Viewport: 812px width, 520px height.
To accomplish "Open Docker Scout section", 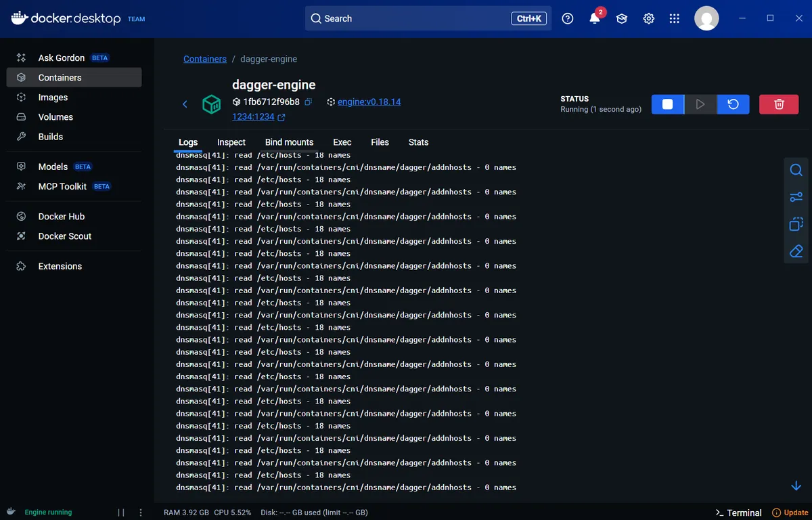I will click(x=74, y=236).
